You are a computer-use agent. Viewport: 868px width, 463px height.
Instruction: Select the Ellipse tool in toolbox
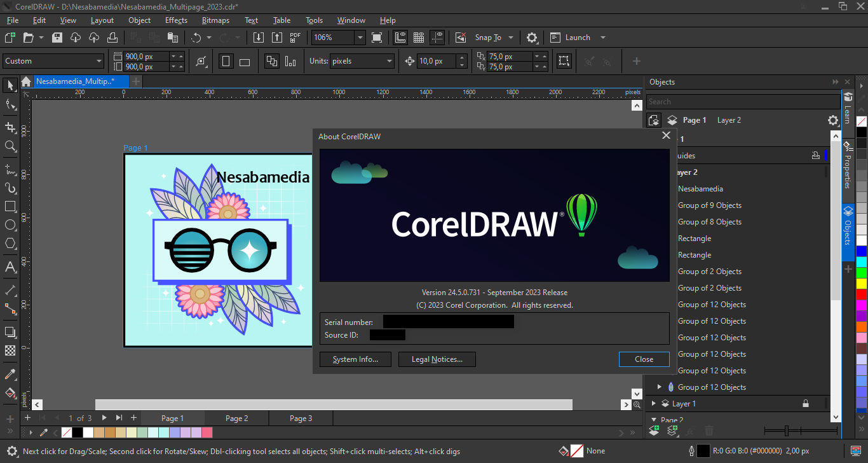(10, 225)
